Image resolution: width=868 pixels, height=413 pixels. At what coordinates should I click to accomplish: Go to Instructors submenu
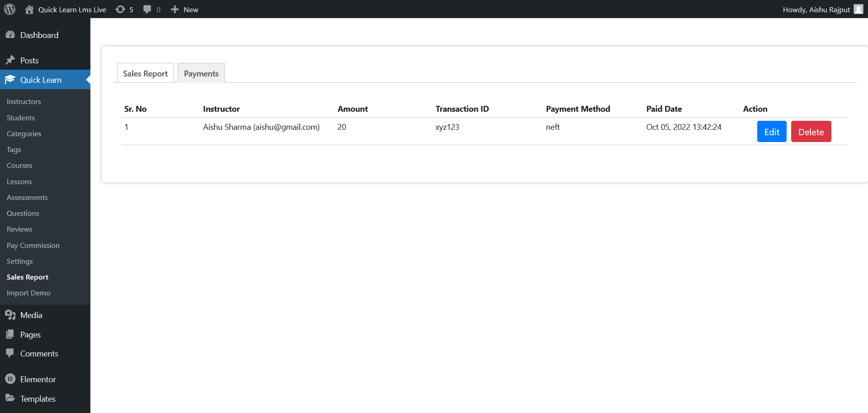pyautogui.click(x=24, y=102)
